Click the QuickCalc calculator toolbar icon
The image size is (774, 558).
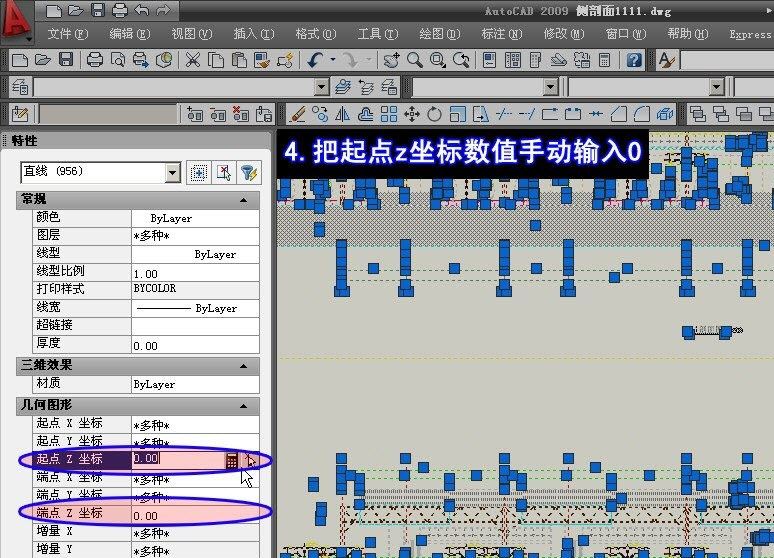[604, 60]
